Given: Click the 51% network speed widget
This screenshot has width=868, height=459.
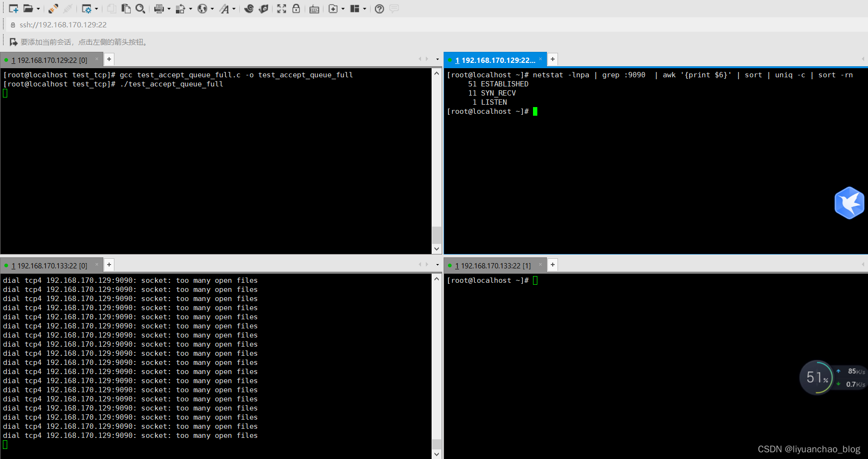Looking at the screenshot, I should [832, 378].
